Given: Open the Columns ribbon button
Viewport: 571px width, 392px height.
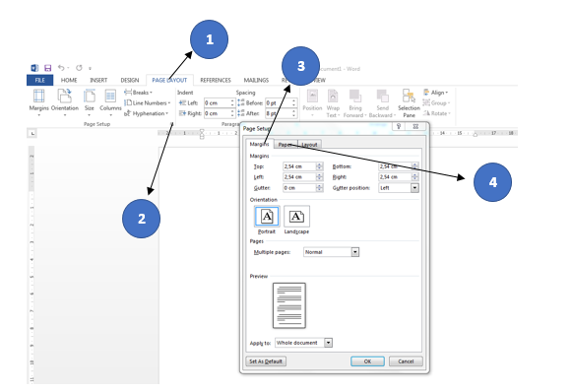Looking at the screenshot, I should tap(110, 102).
